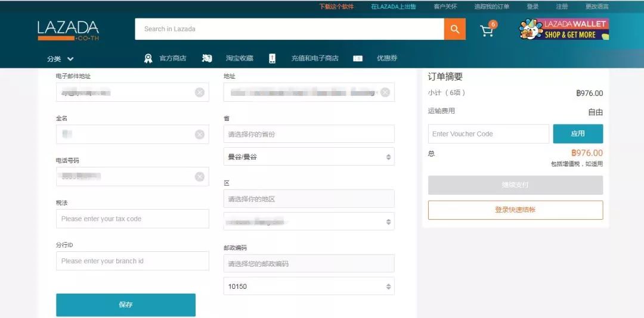Viewport: 644px width, 318px height.
Task: Click the full name input field
Action: tap(132, 134)
